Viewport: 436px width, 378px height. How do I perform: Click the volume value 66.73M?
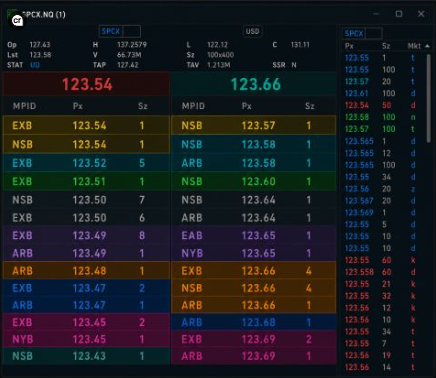click(x=129, y=55)
